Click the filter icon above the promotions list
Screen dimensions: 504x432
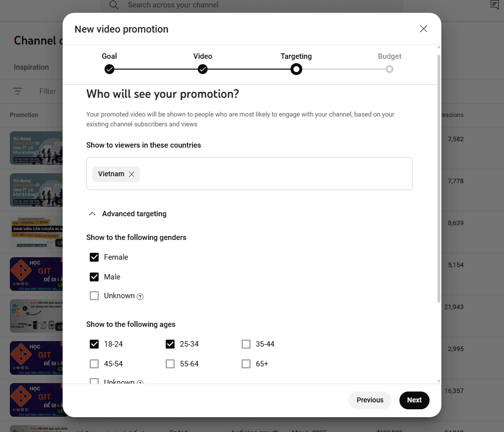(18, 91)
